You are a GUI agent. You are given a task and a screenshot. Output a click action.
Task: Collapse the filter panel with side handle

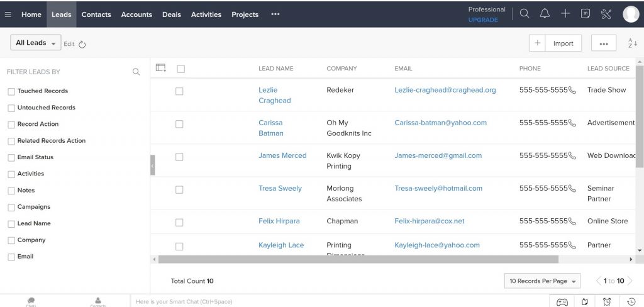tap(152, 165)
